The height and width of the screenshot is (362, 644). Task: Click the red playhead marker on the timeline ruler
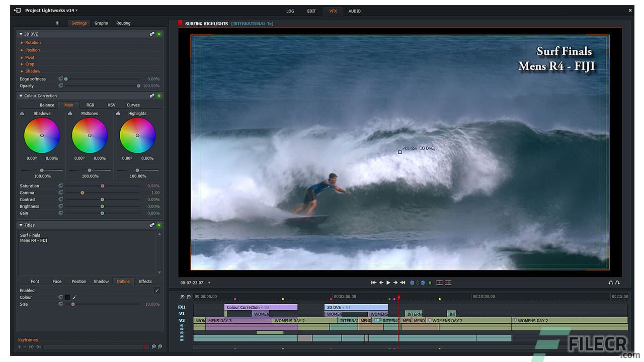click(399, 297)
